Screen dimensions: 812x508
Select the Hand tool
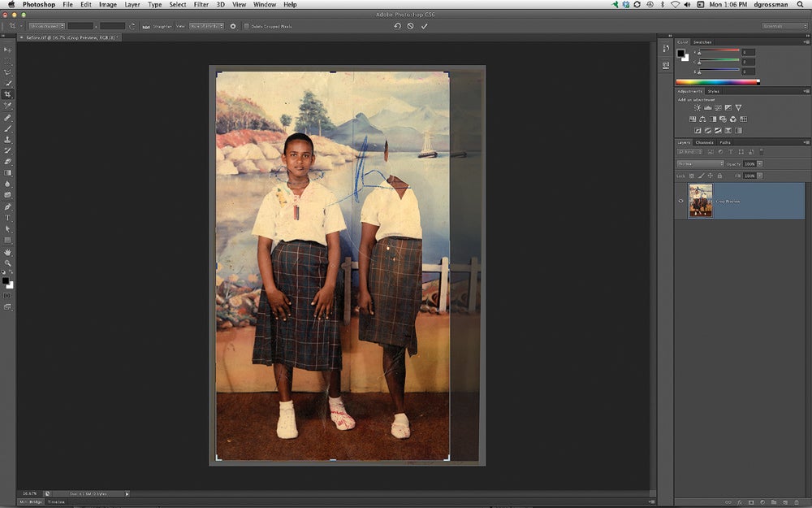[x=7, y=252]
